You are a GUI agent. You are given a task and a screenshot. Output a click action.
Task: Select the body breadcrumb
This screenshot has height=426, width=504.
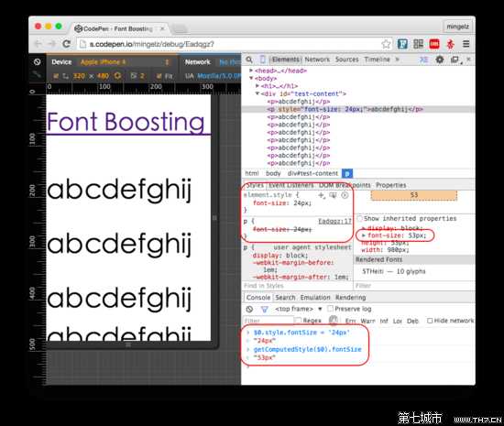273,173
